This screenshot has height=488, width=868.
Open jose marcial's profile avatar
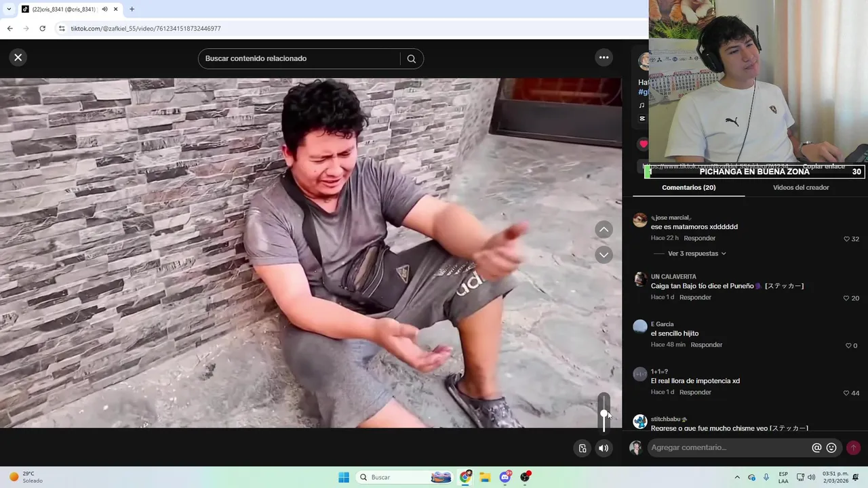point(640,220)
